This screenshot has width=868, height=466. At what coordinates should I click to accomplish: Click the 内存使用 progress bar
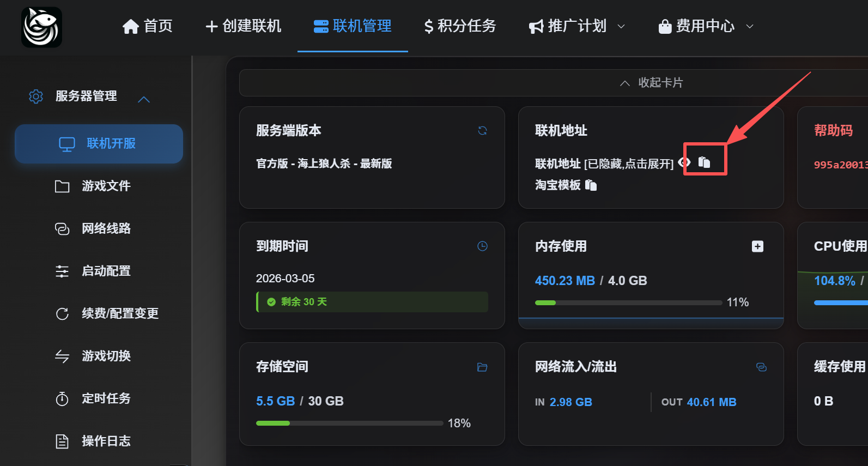[628, 302]
